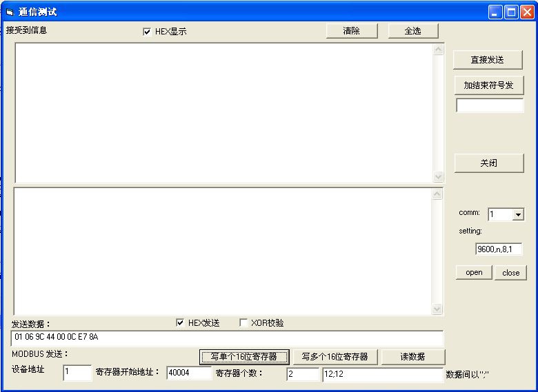Close the 通信测试 window via X
The height and width of the screenshot is (392, 538).
527,12
